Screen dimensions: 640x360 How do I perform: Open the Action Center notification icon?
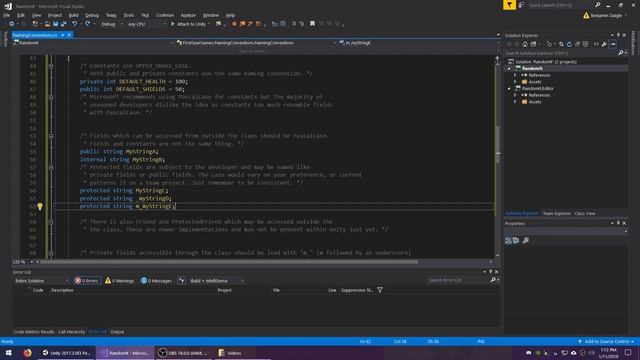pyautogui.click(x=628, y=353)
